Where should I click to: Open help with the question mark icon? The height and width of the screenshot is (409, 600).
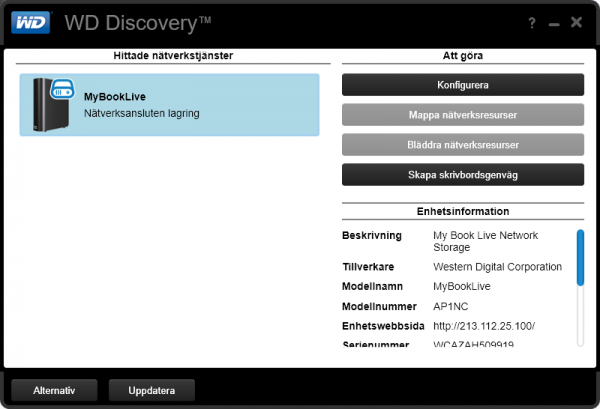click(x=531, y=21)
